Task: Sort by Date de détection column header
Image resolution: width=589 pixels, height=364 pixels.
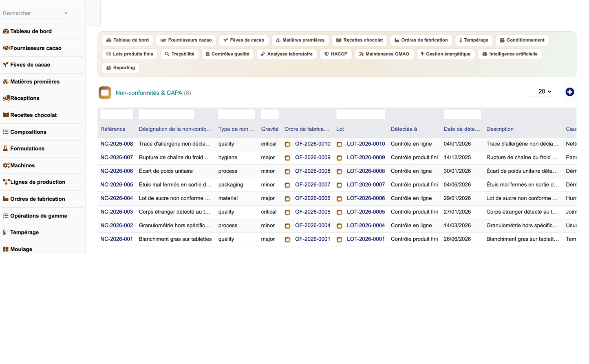Action: 462,129
